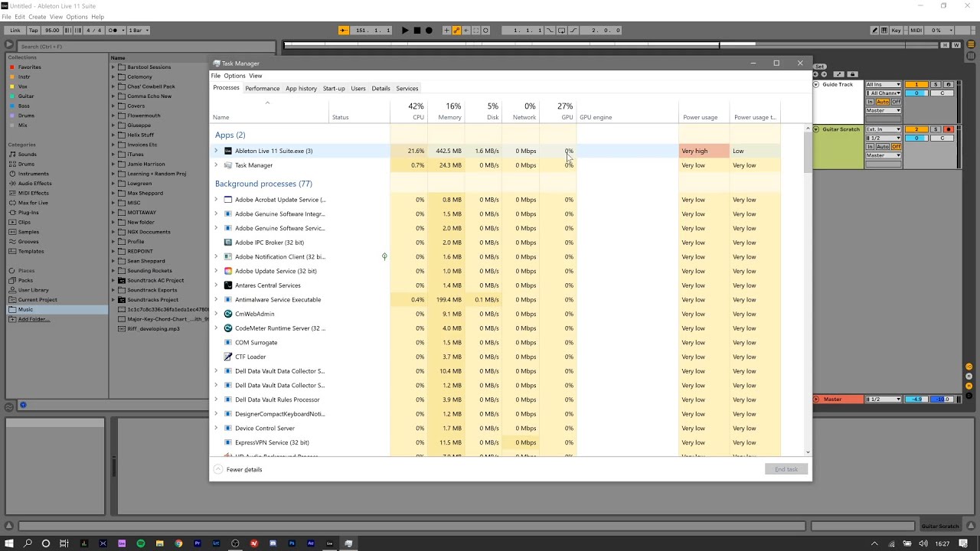Click the End task button
The height and width of the screenshot is (551, 980).
coord(786,469)
